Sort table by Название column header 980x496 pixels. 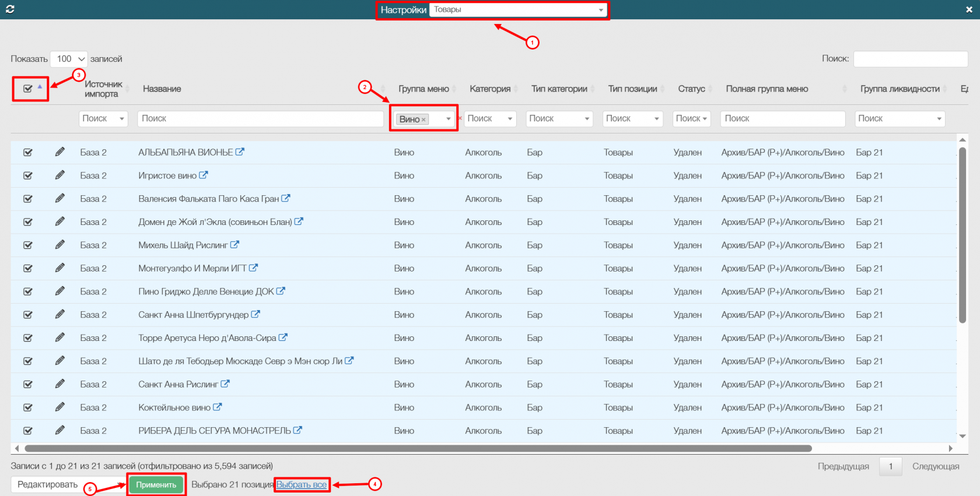click(x=162, y=89)
